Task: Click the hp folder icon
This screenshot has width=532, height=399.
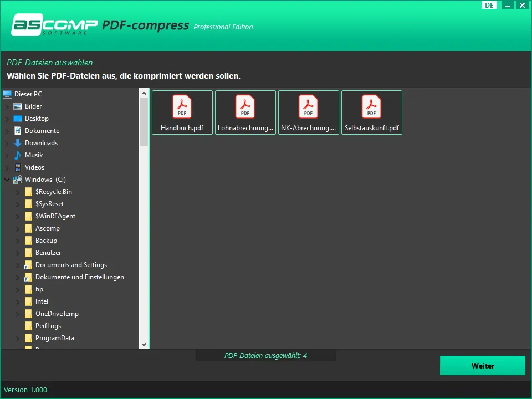Action: click(28, 289)
